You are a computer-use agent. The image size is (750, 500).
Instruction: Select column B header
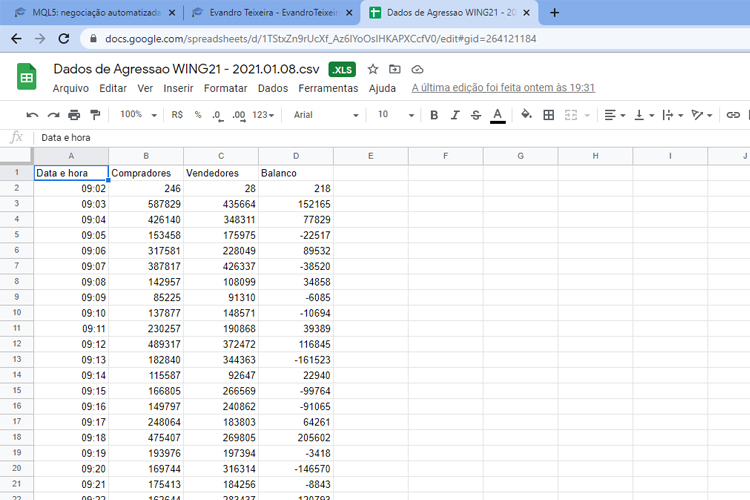[x=146, y=156]
